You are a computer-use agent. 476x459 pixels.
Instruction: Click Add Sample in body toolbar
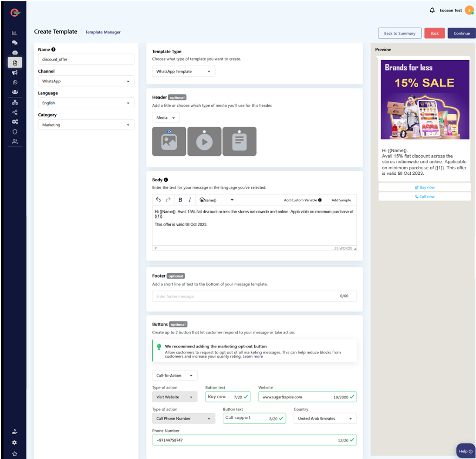(341, 200)
